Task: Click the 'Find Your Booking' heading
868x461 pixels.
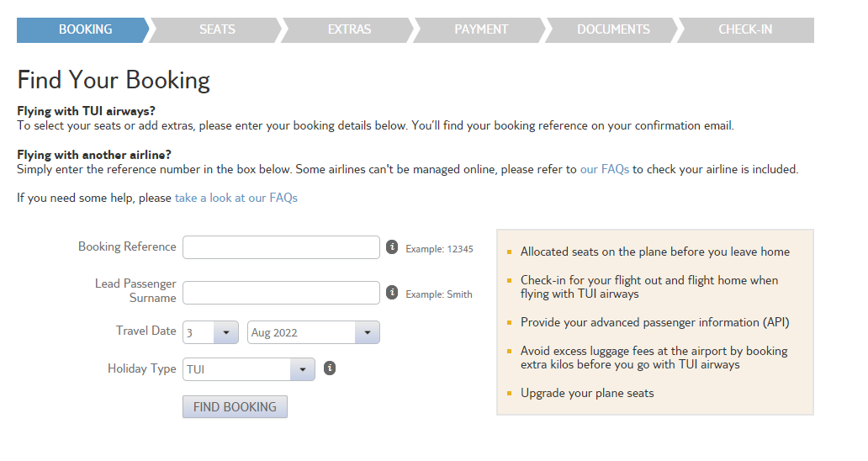Action: click(114, 80)
